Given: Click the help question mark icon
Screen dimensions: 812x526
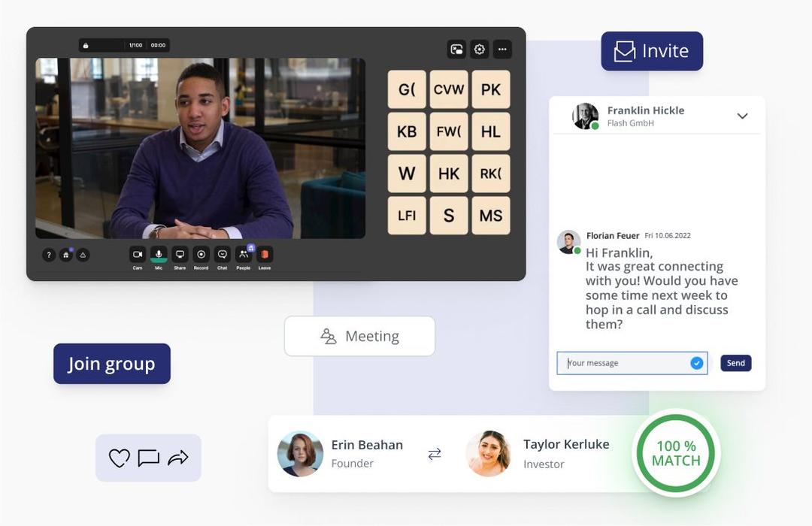Looking at the screenshot, I should pos(49,255).
